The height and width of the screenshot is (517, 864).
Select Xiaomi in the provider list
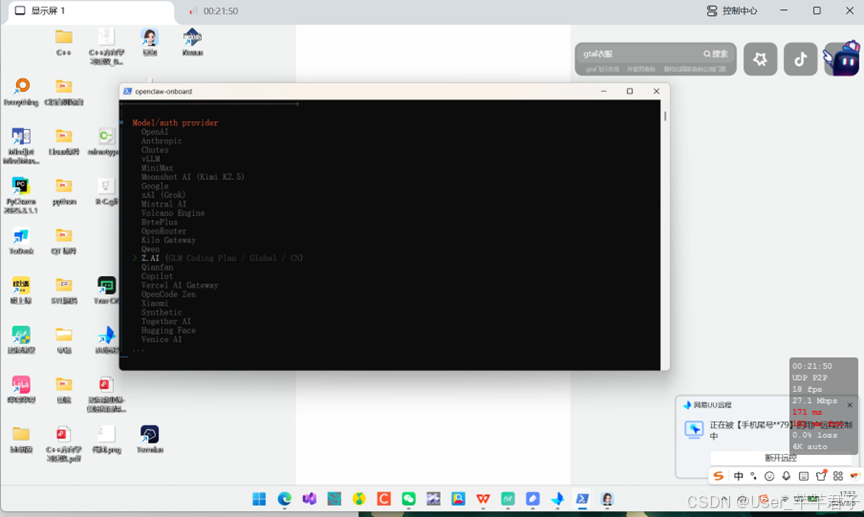tap(154, 303)
